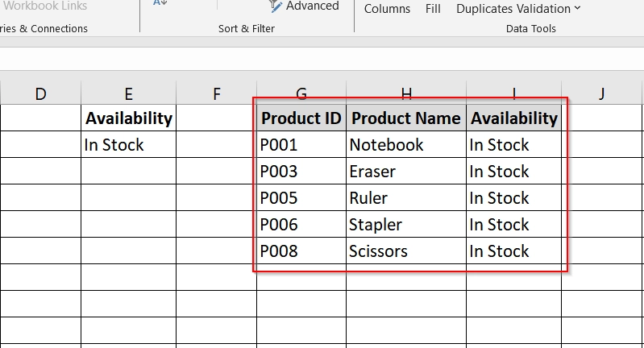Select In Stock cell in Ruler row

tap(513, 198)
